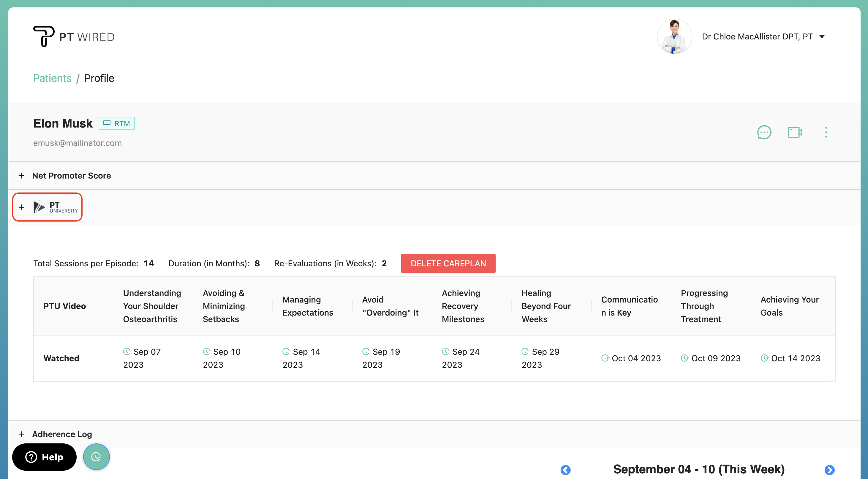The width and height of the screenshot is (868, 479).
Task: Open the Help button
Action: click(44, 457)
